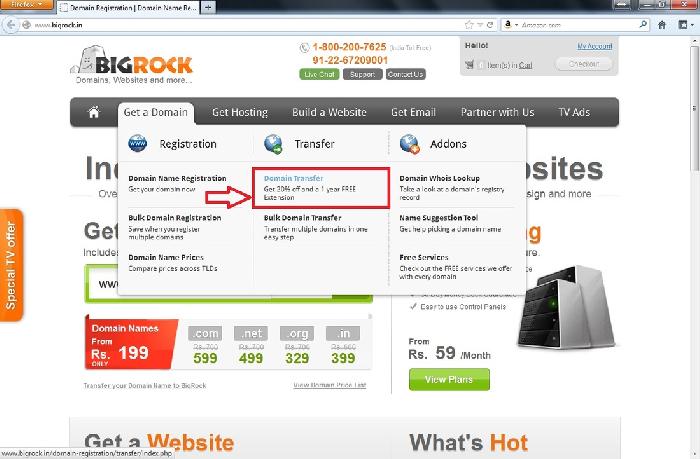Click the .in price of 399
The width and height of the screenshot is (700, 459).
[x=343, y=358]
